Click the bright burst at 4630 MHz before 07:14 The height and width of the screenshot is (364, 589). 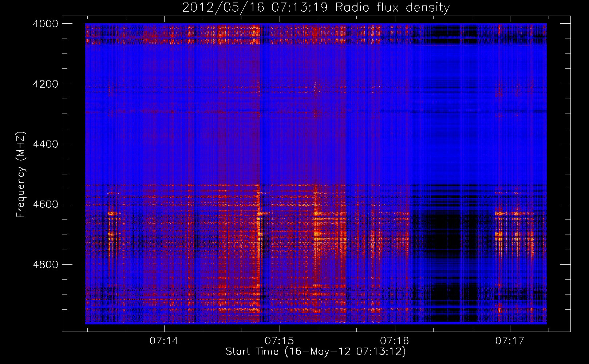pyautogui.click(x=113, y=214)
